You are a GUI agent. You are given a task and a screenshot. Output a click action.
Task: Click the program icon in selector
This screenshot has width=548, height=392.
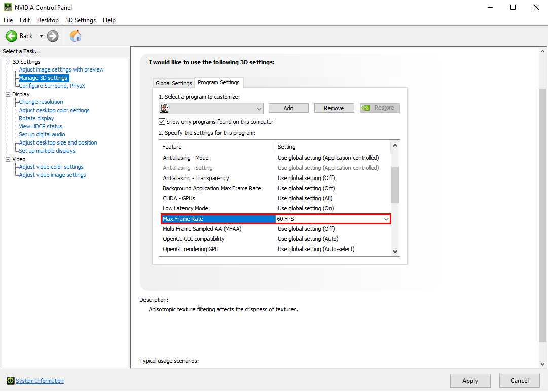click(x=164, y=109)
